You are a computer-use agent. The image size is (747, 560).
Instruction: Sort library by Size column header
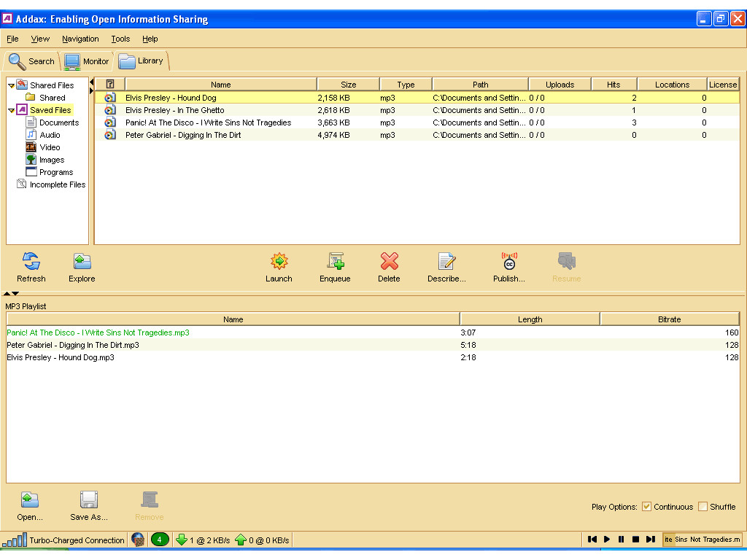349,85
